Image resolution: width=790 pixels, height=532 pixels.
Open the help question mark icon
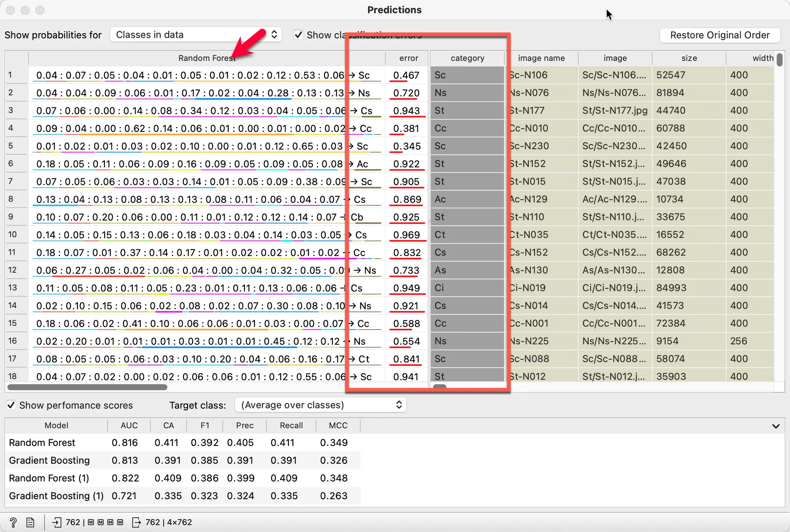13,522
